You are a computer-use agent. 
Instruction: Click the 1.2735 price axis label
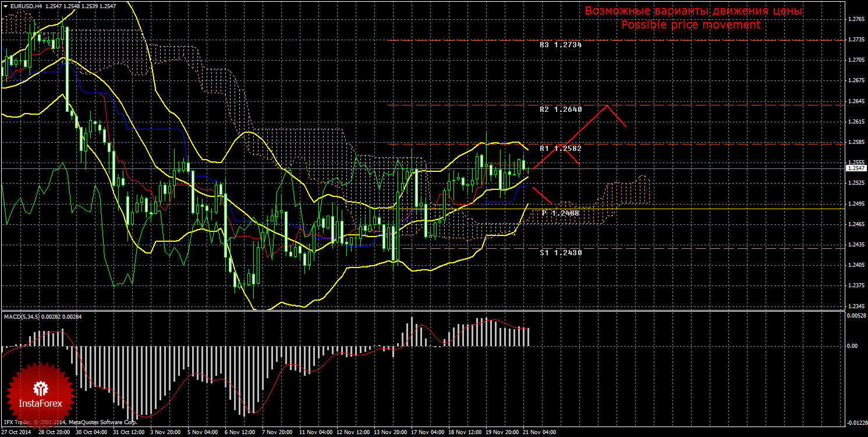(857, 40)
